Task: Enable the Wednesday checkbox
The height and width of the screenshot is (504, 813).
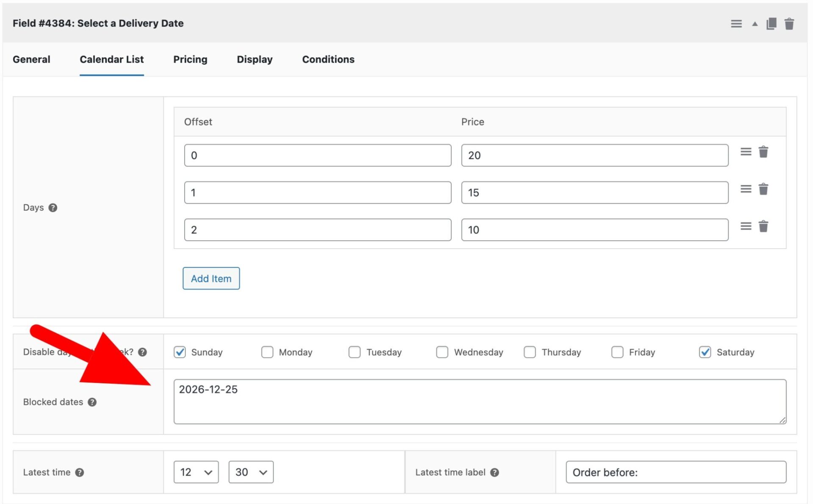Action: [x=442, y=352]
